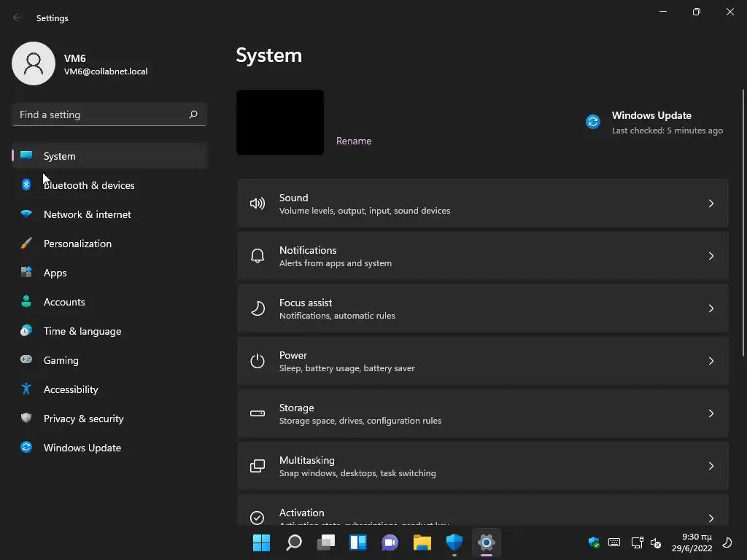Click the moon icon on Focus assist row
The image size is (747, 560).
point(258,308)
